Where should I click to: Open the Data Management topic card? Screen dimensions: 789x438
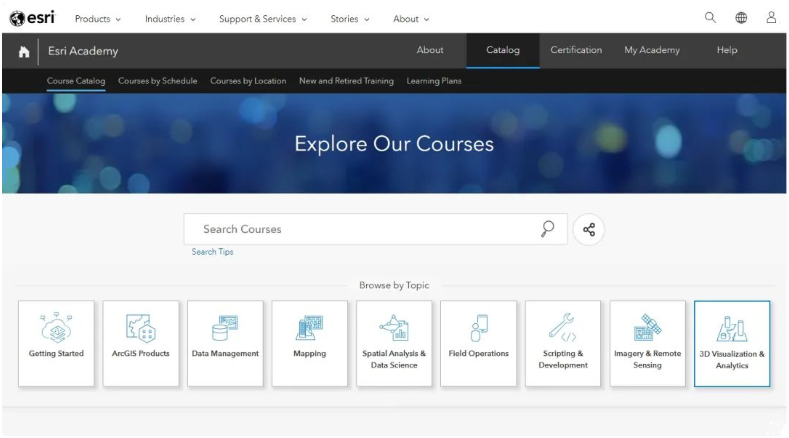(x=225, y=343)
